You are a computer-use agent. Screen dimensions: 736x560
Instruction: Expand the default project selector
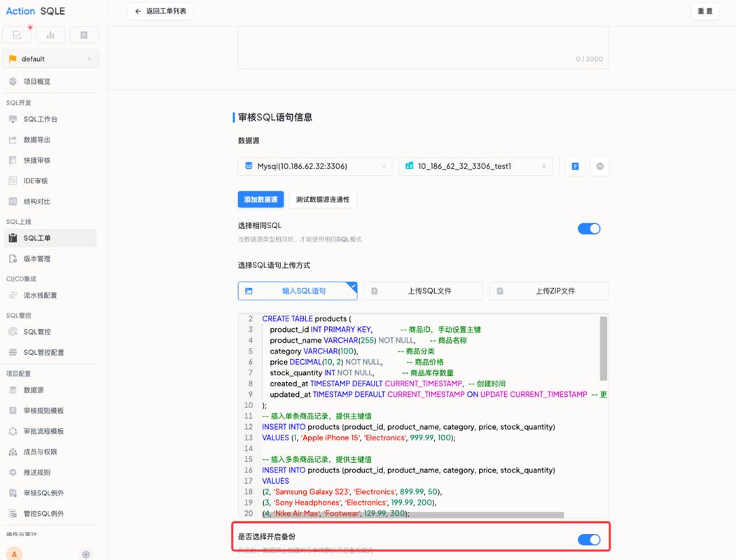[50, 59]
